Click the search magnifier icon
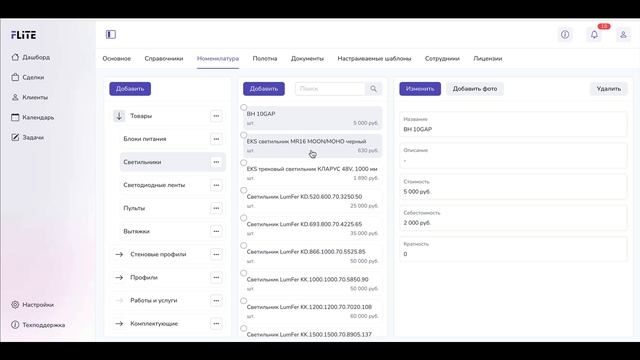The height and width of the screenshot is (360, 640). 373,89
